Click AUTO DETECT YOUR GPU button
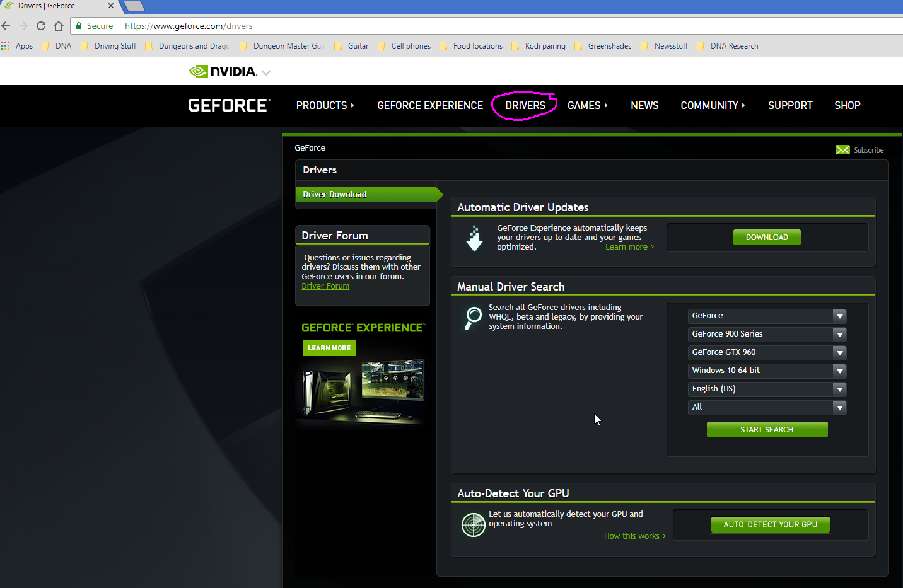Viewport: 903px width, 588px height. point(770,524)
